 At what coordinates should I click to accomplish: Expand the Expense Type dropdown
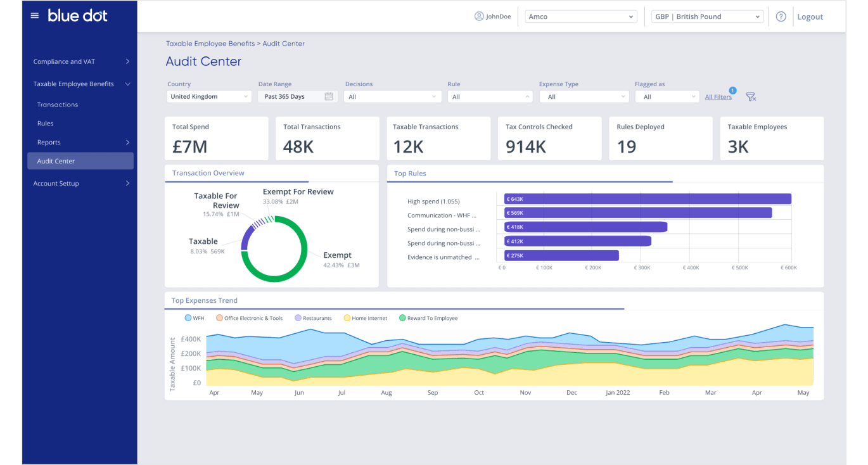pyautogui.click(x=583, y=97)
